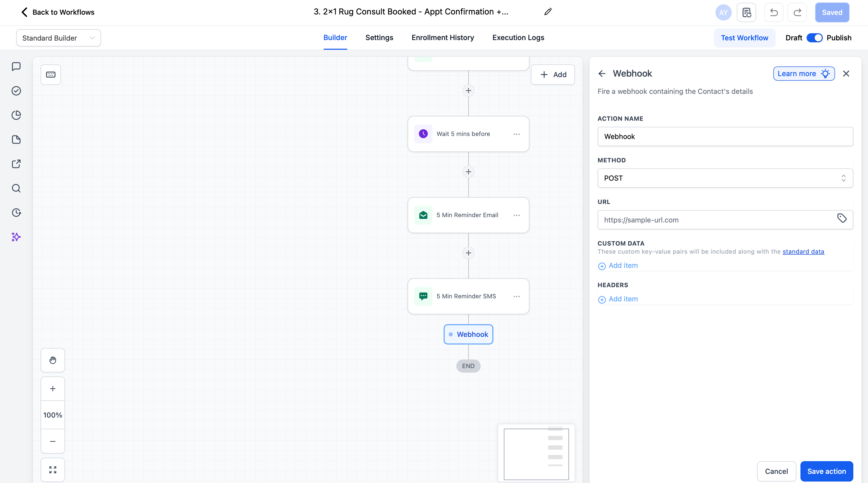868x483 pixels.
Task: Click the keyboard shortcuts icon on canvas
Action: pos(51,74)
